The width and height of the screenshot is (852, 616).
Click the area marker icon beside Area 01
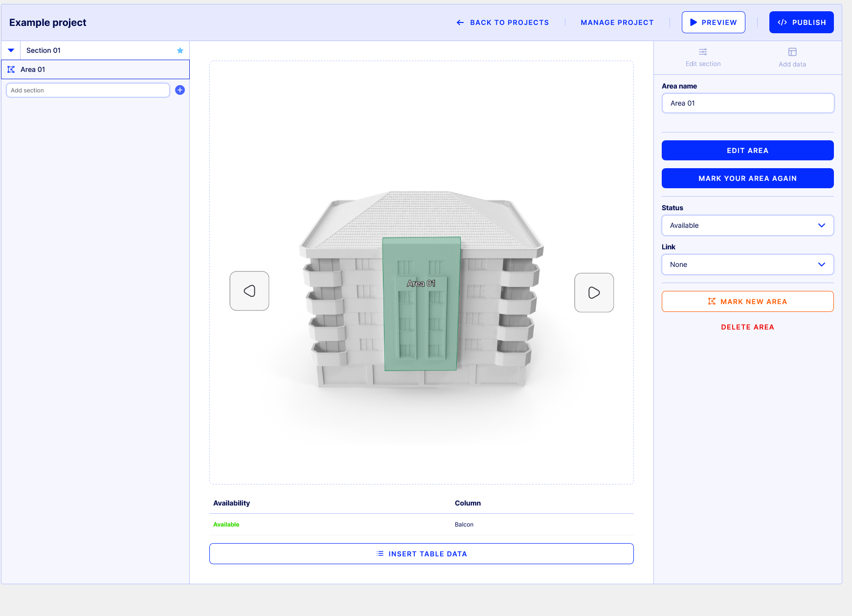coord(11,69)
